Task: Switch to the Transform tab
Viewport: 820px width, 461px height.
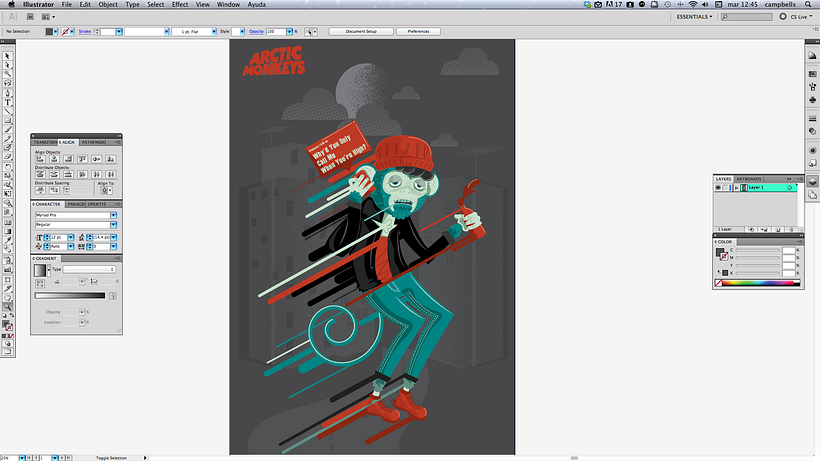Action: (45, 142)
